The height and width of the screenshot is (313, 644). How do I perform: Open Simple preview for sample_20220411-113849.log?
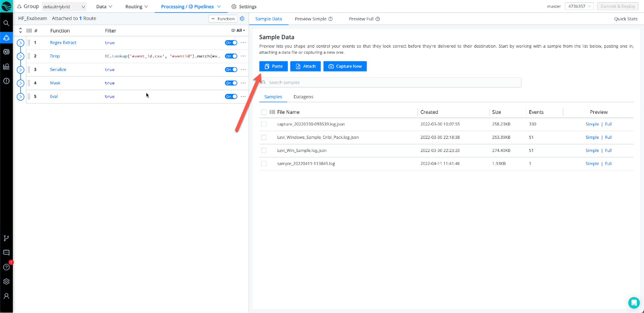(592, 164)
